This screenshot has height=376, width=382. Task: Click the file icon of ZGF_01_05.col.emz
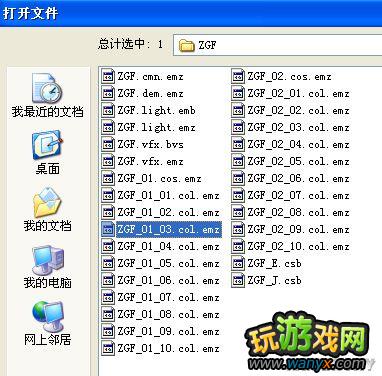108,263
